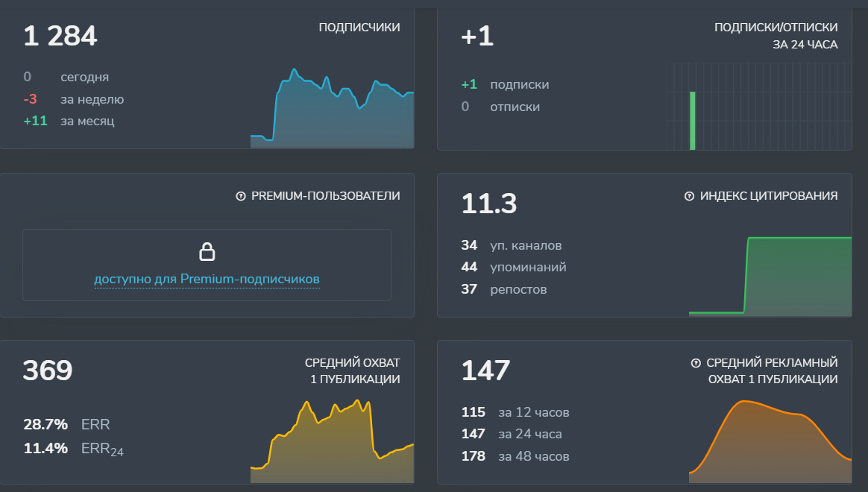Open the help icon beside "Индекс цитирования"
Image resolution: width=868 pixels, height=492 pixels.
(x=690, y=195)
